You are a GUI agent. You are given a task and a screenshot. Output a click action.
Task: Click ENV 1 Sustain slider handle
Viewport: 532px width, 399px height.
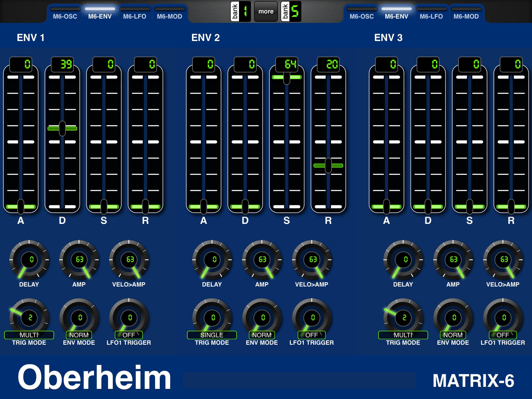104,207
